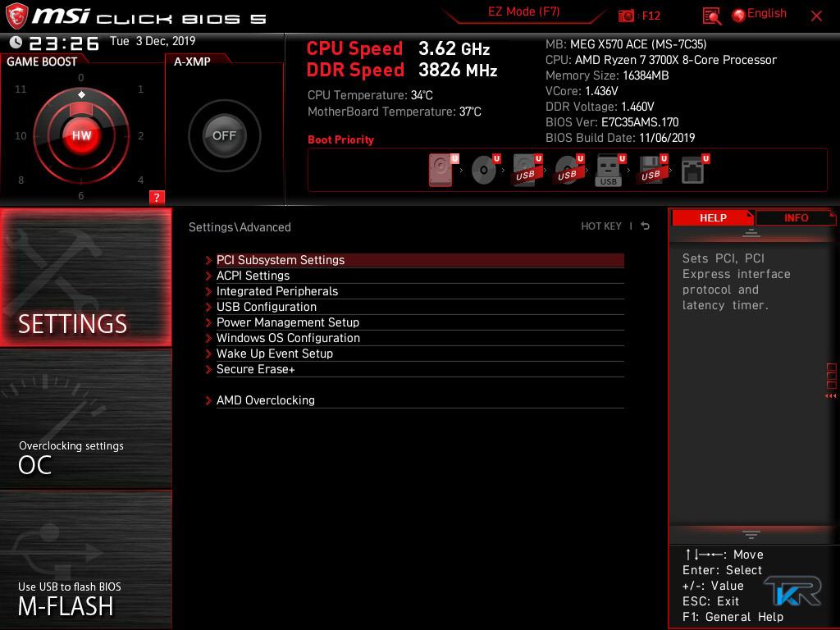Expand ACPI Settings
The image size is (840, 630).
[414, 276]
